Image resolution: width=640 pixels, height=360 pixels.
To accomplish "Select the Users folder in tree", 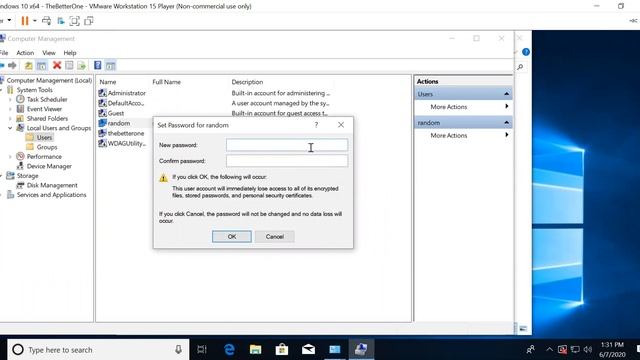I will tap(44, 138).
